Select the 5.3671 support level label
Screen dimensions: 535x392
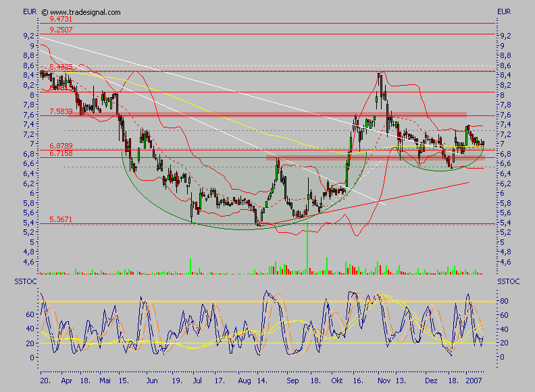coord(61,219)
